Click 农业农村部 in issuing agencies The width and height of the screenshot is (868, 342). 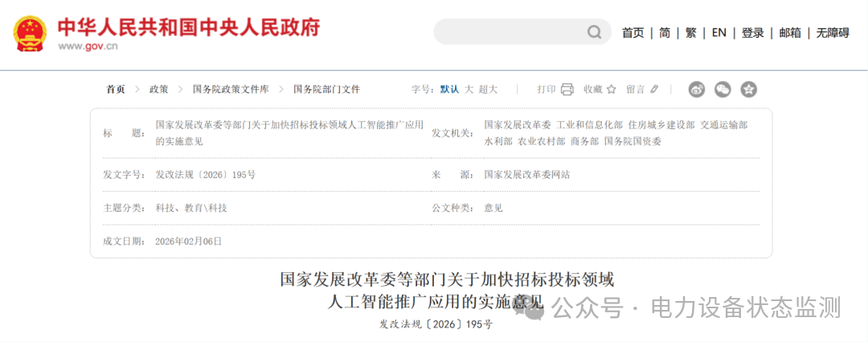coord(542,141)
